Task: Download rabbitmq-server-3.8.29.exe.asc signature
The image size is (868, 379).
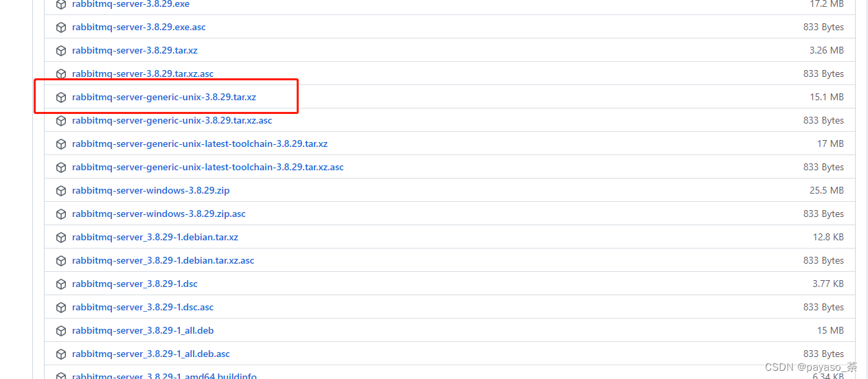Action: 139,27
